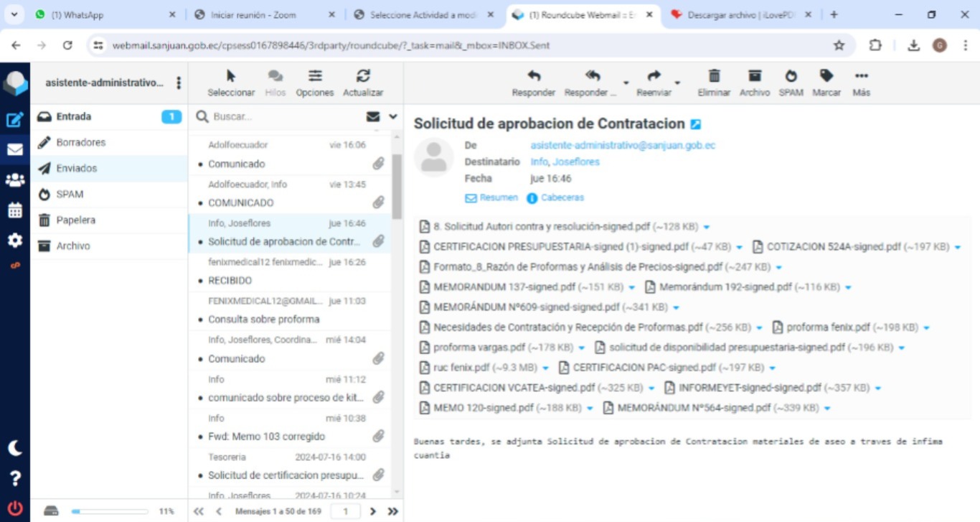Click the Archivo archive toolbar icon
Image resolution: width=980 pixels, height=522 pixels.
tap(754, 76)
